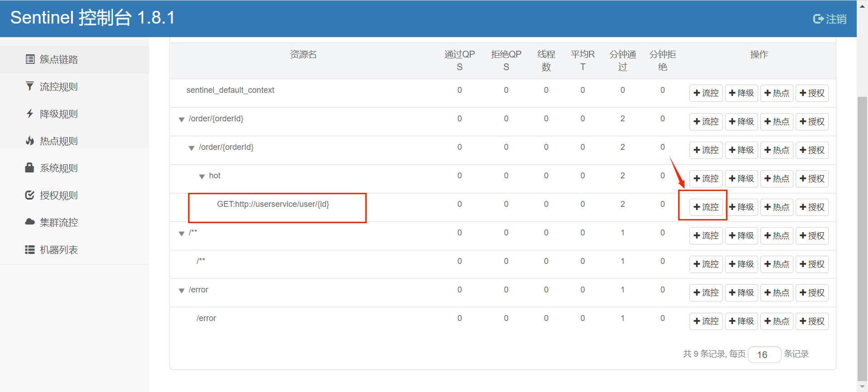Open the 热点规则 sidebar menu
This screenshot has height=392, width=868.
pos(75,141)
